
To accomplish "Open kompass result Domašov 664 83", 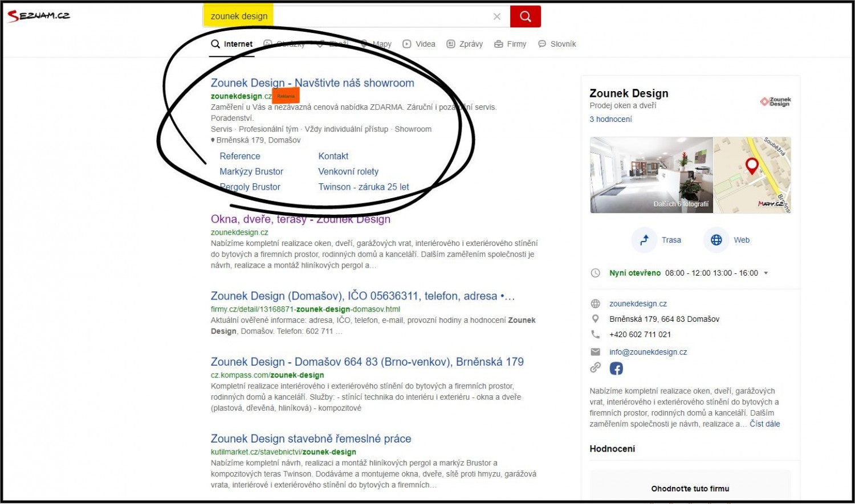I will [x=367, y=362].
